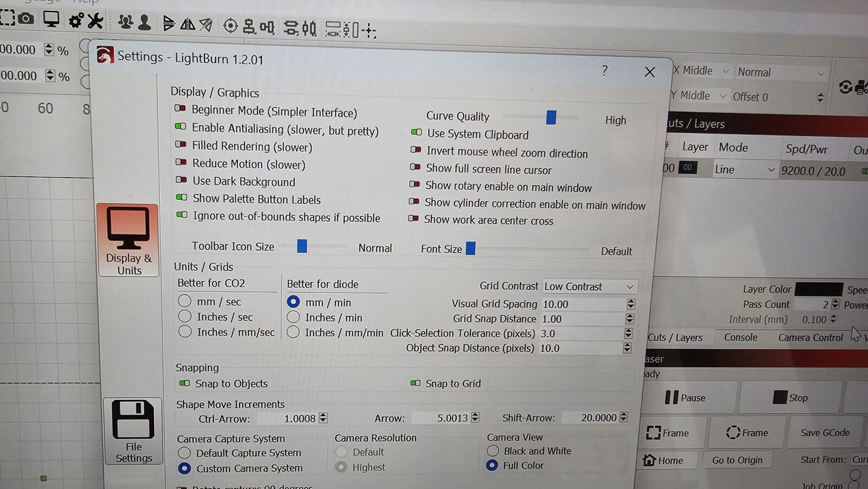Click the Make Same Height toolbar icon
This screenshot has height=489, width=868.
[350, 29]
